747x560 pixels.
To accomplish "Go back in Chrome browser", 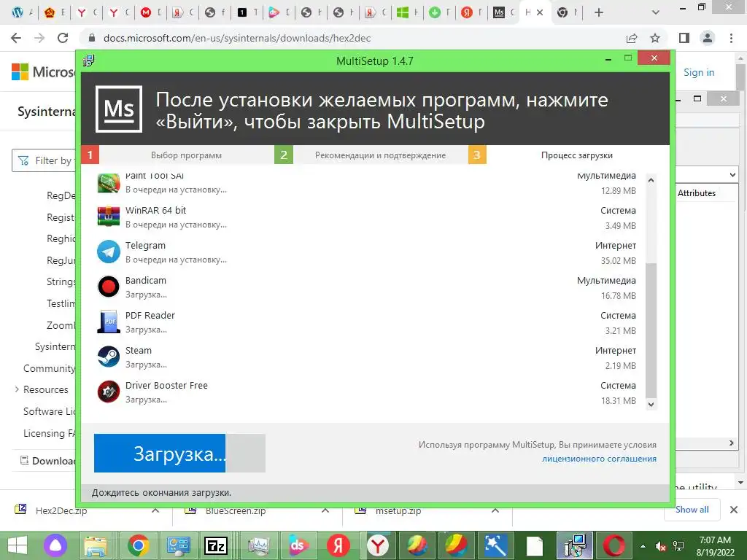I will (16, 38).
